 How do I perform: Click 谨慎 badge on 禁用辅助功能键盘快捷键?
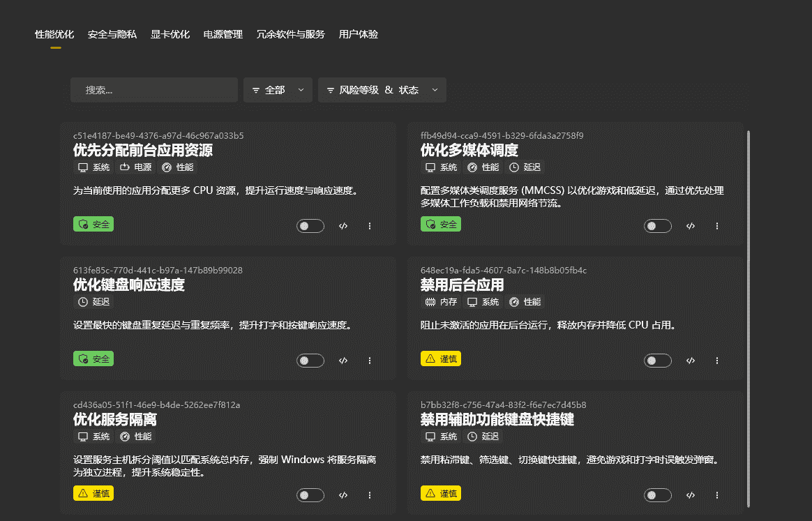(x=441, y=494)
